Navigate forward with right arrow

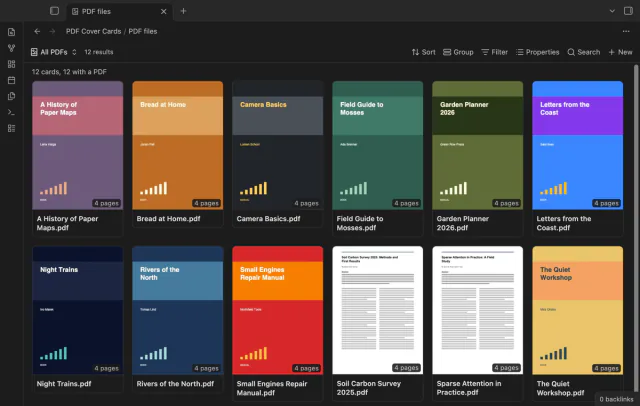click(x=52, y=31)
